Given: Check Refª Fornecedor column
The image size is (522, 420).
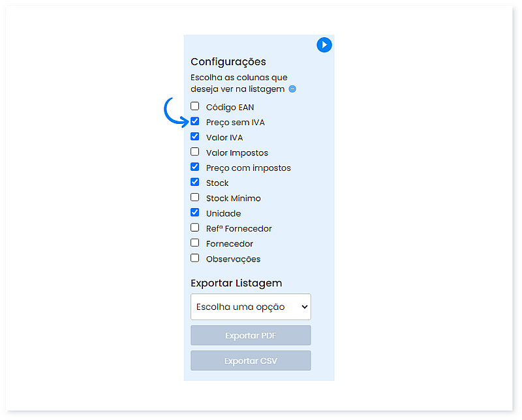Looking at the screenshot, I should 194,227.
